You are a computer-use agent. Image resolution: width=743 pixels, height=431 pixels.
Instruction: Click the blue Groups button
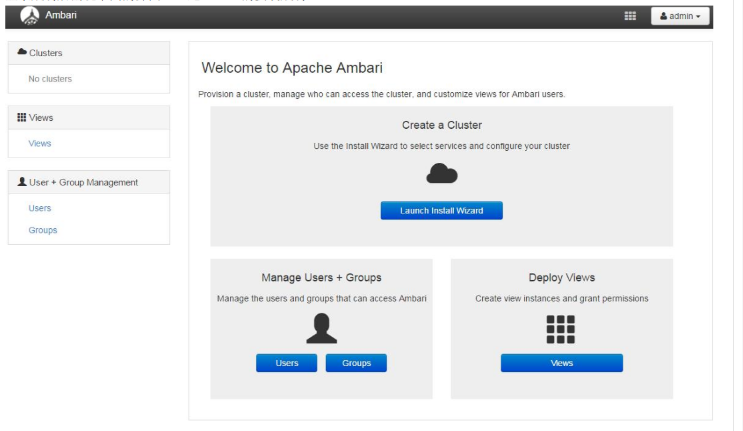356,363
